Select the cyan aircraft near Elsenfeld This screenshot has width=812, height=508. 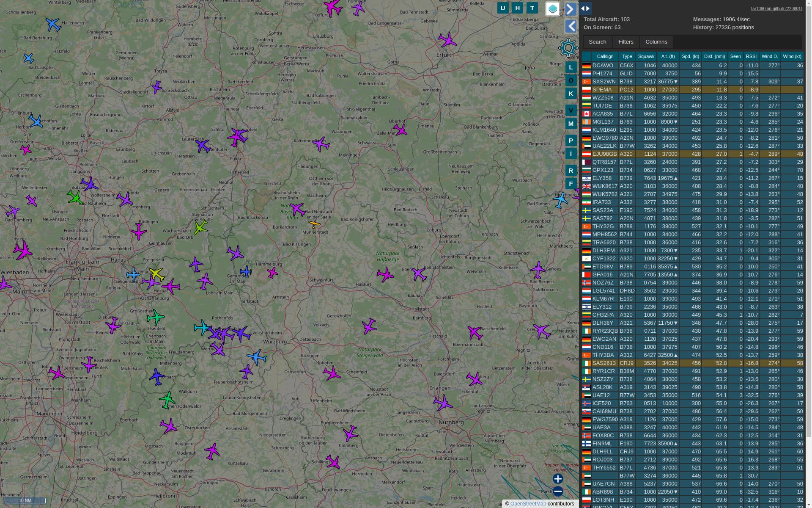[202, 328]
